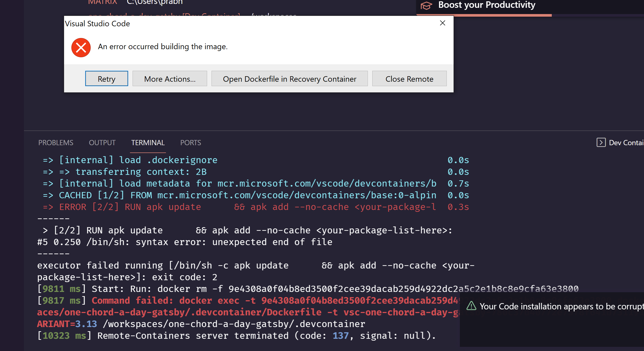Viewport: 644px width, 351px height.
Task: Click Retry to rebuild the container image
Action: point(106,79)
